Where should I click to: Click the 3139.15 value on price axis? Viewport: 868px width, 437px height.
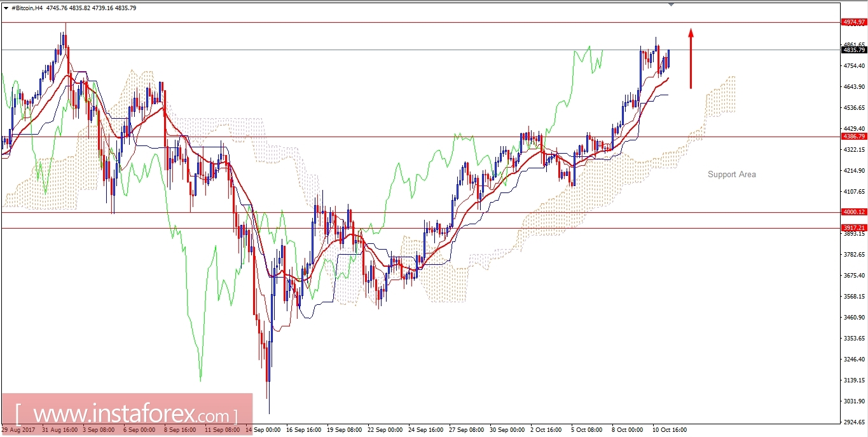(853, 380)
